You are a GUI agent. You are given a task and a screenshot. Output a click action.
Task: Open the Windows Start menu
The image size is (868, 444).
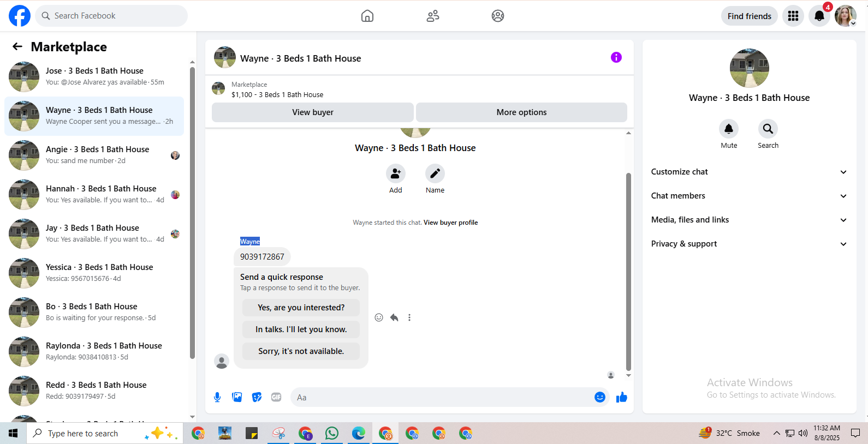click(x=13, y=434)
